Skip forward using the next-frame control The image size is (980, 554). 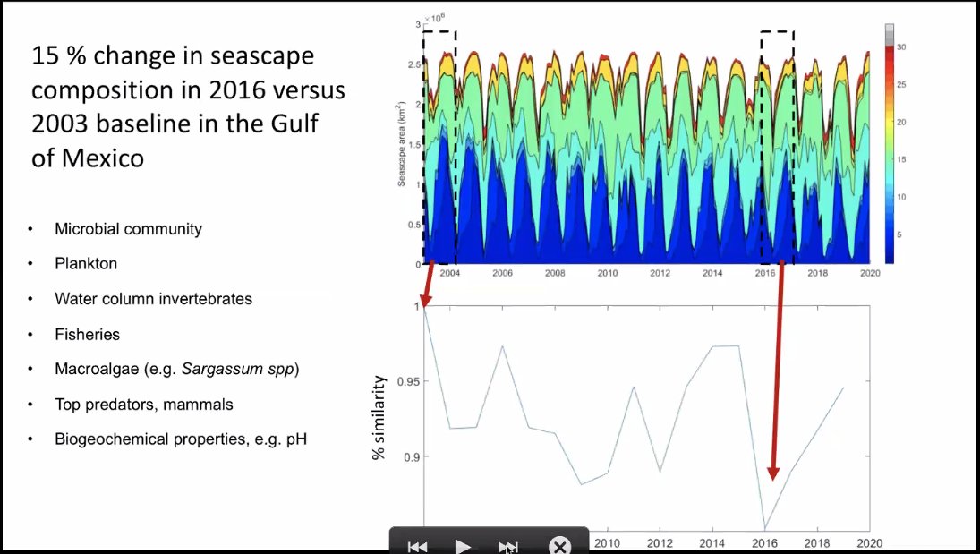pos(507,546)
